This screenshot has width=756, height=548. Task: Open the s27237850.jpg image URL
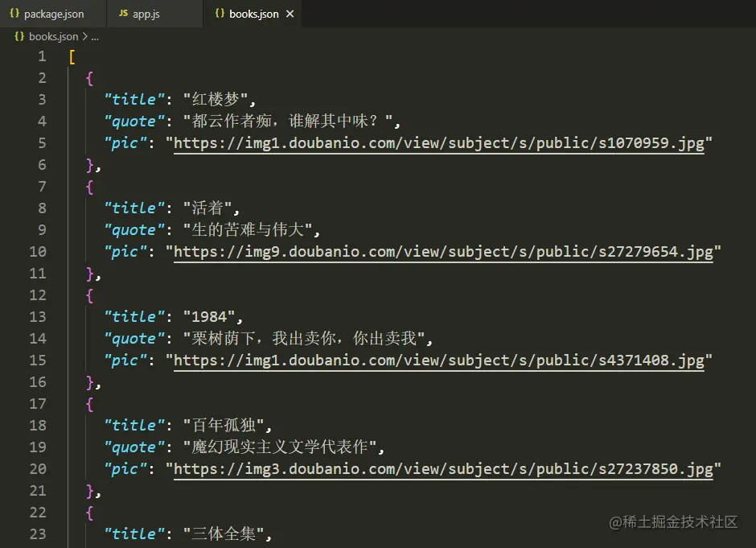tap(443, 469)
